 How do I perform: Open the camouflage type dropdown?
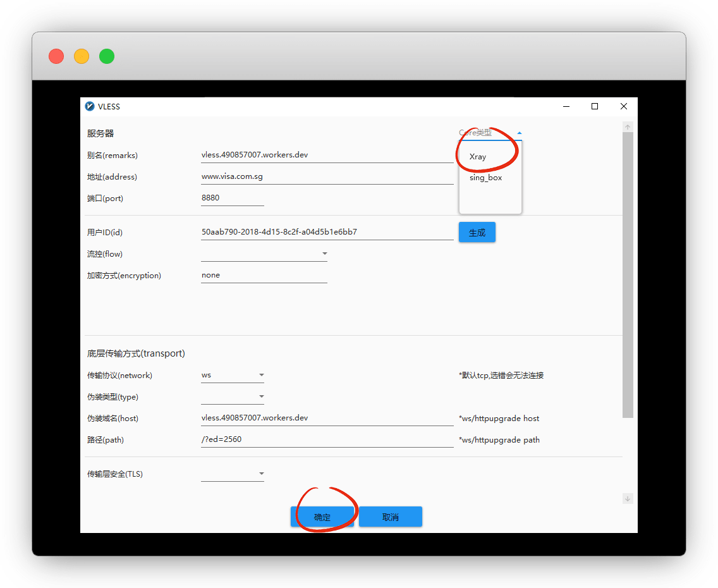pyautogui.click(x=261, y=396)
